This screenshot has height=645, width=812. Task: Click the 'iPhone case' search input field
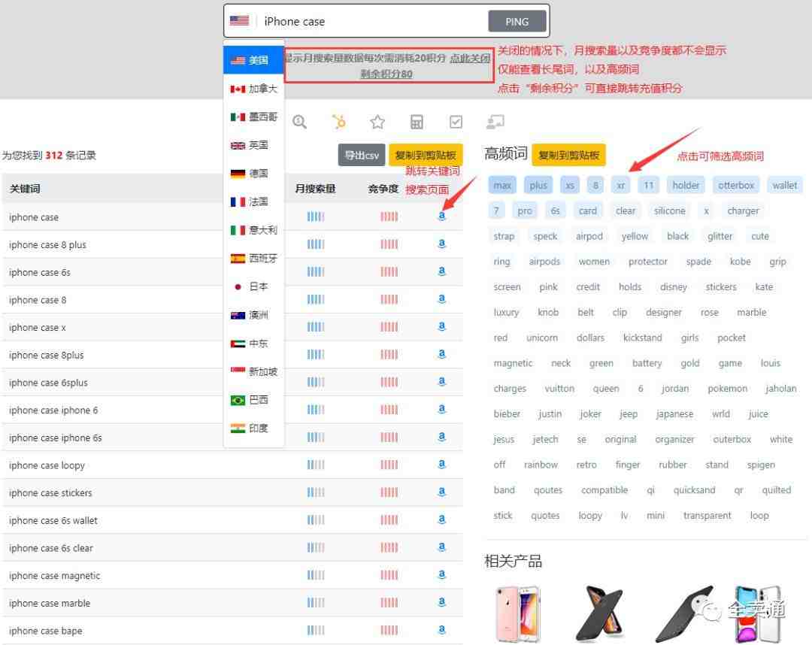click(x=372, y=21)
